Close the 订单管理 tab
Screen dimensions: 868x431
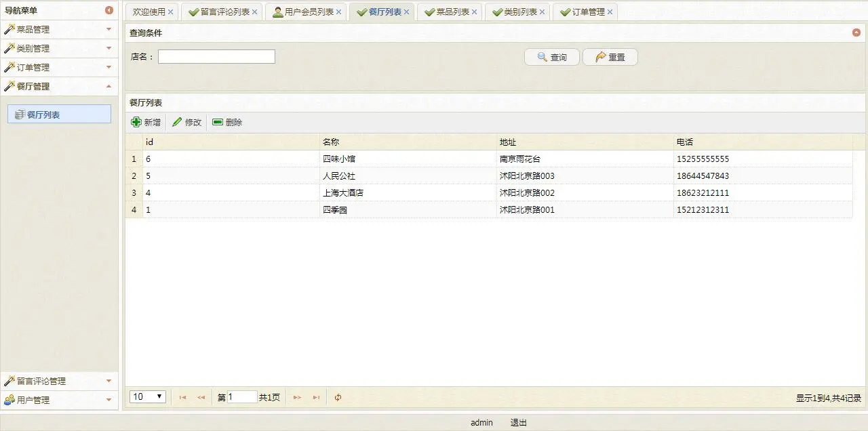610,12
